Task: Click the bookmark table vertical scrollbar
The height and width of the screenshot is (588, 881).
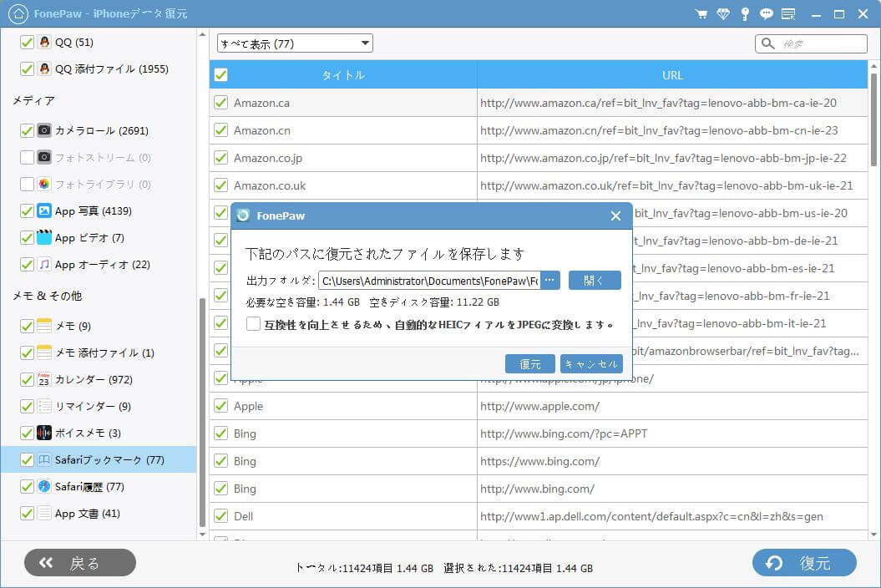Action: tap(873, 119)
